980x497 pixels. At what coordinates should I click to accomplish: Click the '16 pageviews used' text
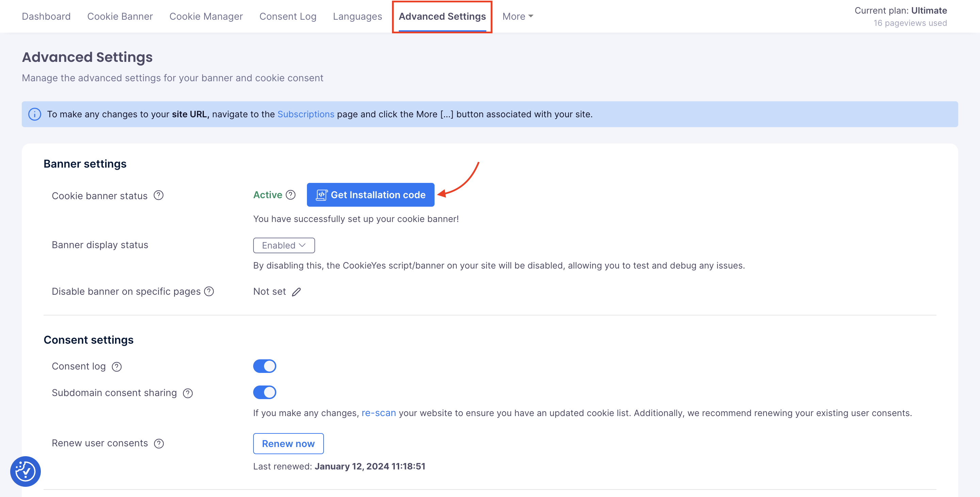[x=910, y=23]
